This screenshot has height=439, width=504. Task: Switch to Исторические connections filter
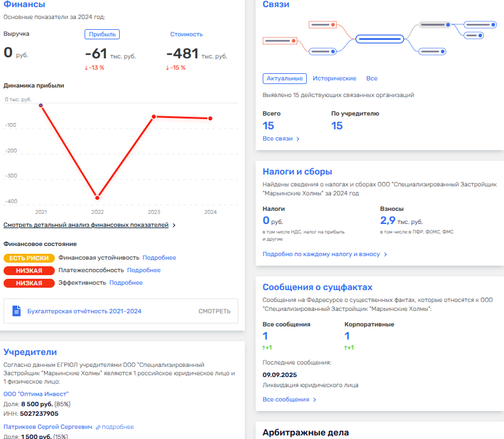pyautogui.click(x=334, y=79)
